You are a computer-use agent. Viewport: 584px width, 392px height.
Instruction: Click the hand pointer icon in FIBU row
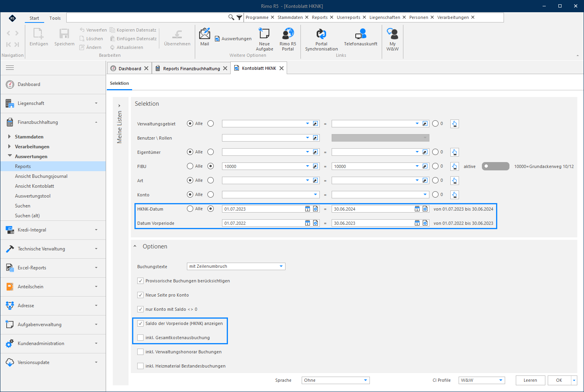[455, 166]
